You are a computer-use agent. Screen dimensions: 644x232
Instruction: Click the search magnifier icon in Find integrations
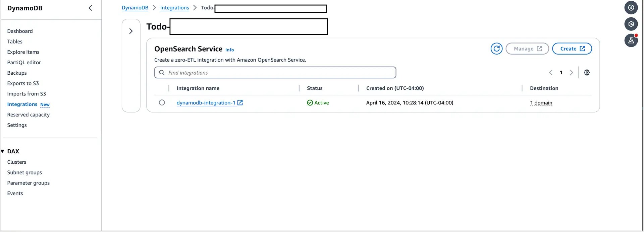pos(162,73)
